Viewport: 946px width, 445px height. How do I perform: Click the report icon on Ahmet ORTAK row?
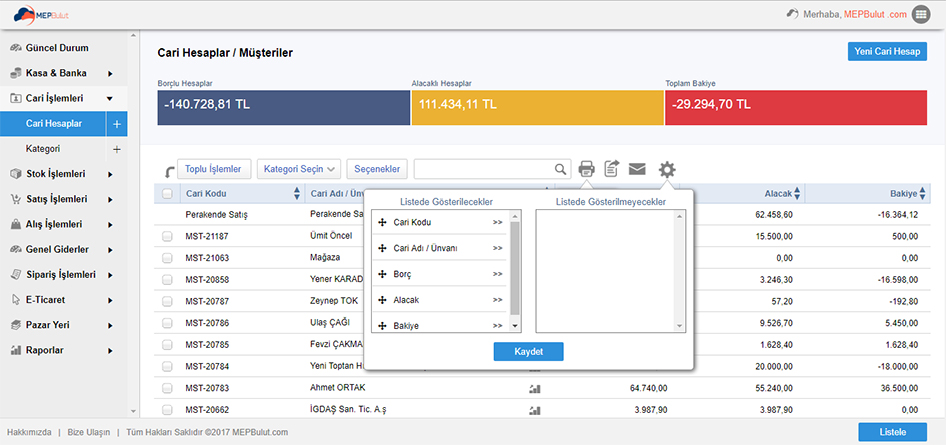(x=534, y=389)
